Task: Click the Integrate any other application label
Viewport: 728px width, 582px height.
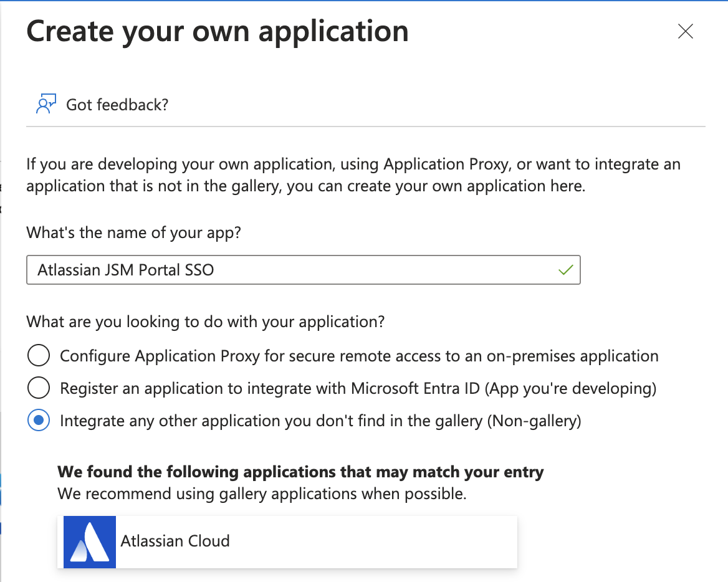Action: coord(320,421)
